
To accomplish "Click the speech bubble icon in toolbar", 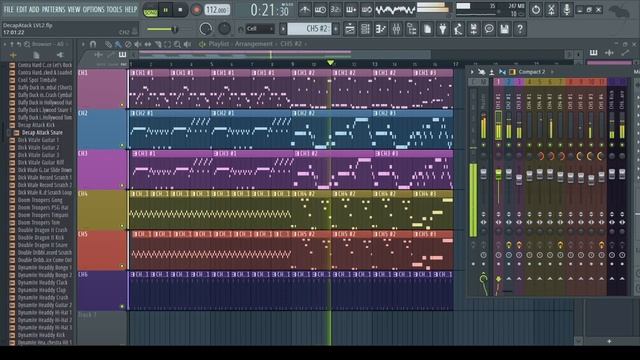I will (489, 29).
